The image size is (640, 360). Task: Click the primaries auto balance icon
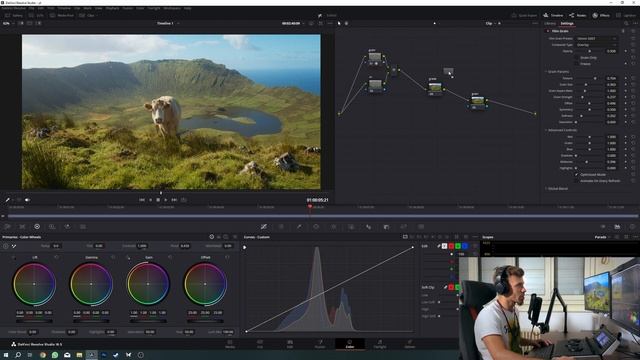pyautogui.click(x=6, y=246)
